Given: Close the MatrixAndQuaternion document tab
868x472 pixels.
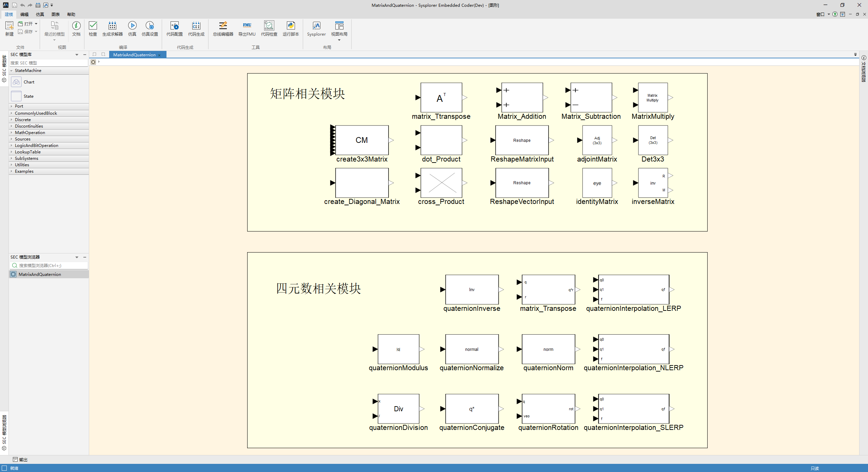Looking at the screenshot, I should pos(159,55).
